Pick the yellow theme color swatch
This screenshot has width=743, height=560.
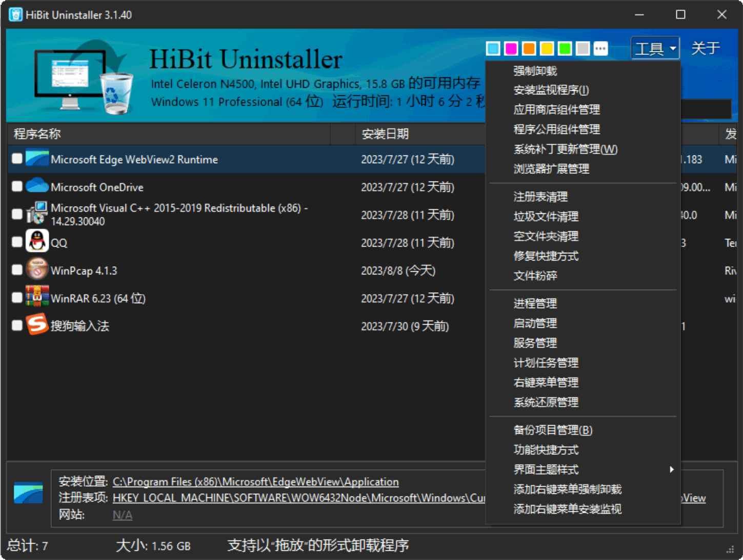pos(547,49)
